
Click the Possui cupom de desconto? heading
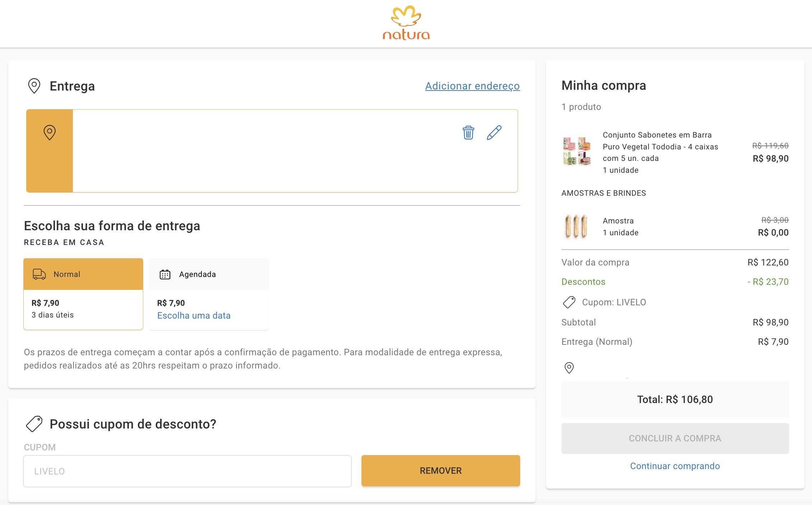pos(133,424)
